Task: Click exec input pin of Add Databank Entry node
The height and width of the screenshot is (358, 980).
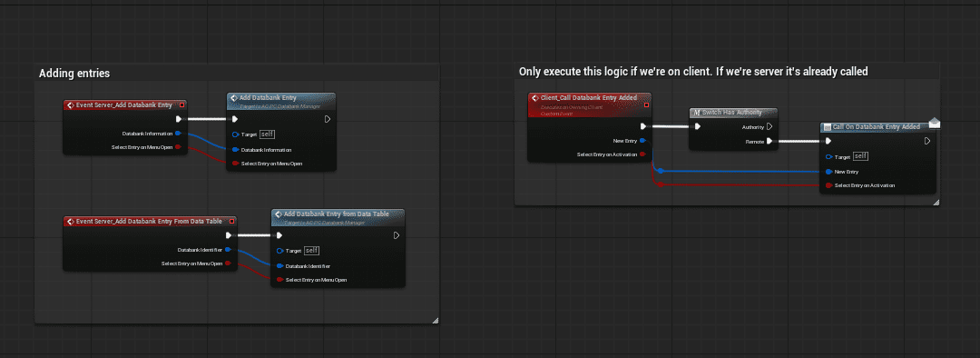Action: 234,119
